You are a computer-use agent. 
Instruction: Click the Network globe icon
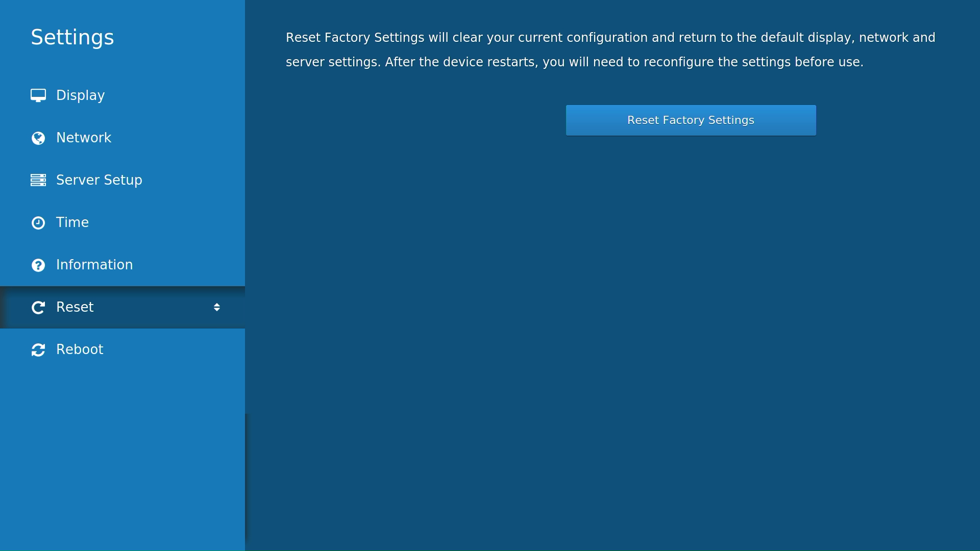pyautogui.click(x=39, y=138)
